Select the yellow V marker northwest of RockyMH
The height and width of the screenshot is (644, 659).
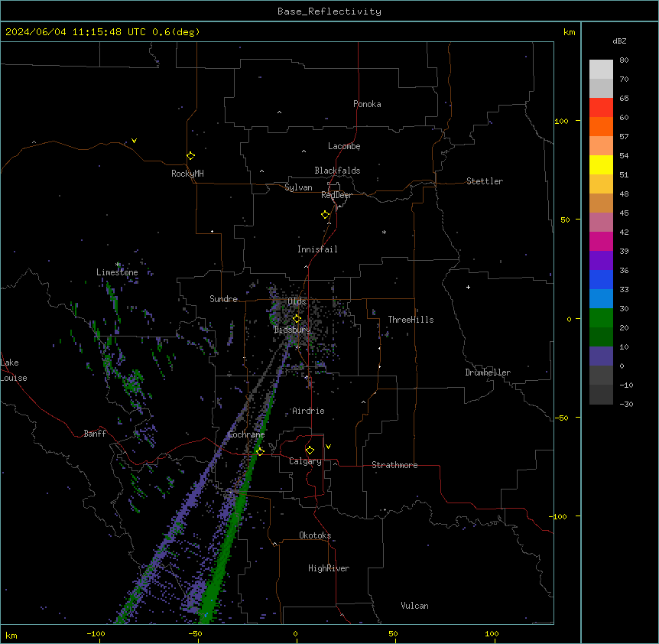click(134, 141)
